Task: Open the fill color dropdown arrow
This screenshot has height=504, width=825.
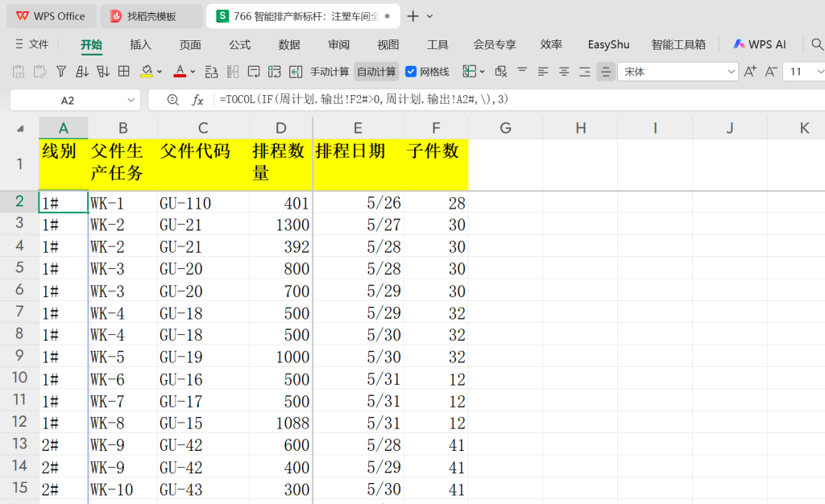Action: pos(160,72)
